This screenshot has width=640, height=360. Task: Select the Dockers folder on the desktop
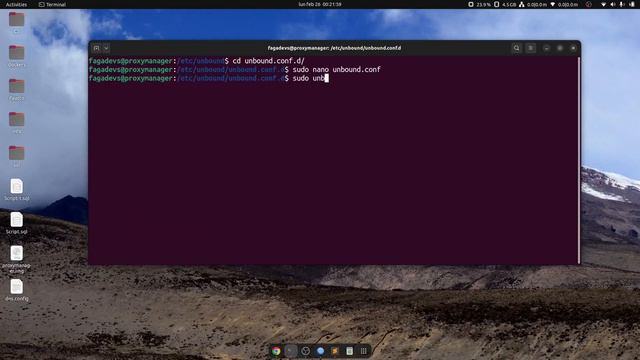coord(16,56)
